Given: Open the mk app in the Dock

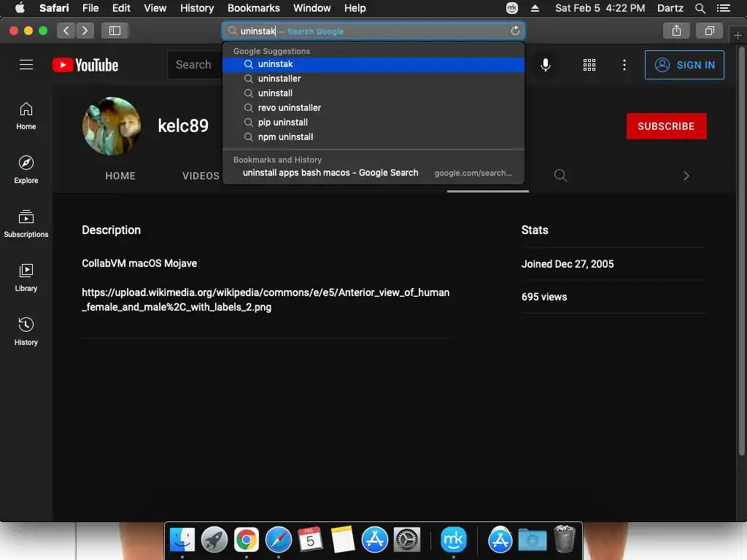Looking at the screenshot, I should coord(454,540).
